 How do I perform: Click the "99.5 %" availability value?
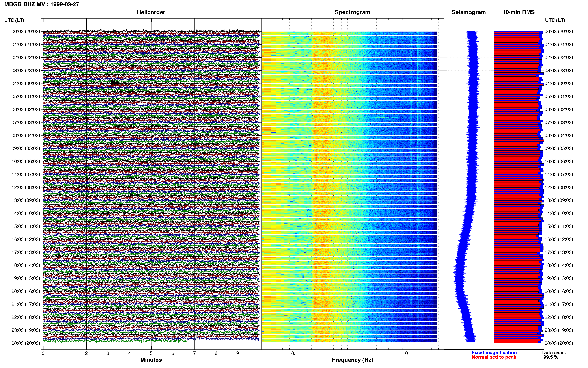click(551, 357)
